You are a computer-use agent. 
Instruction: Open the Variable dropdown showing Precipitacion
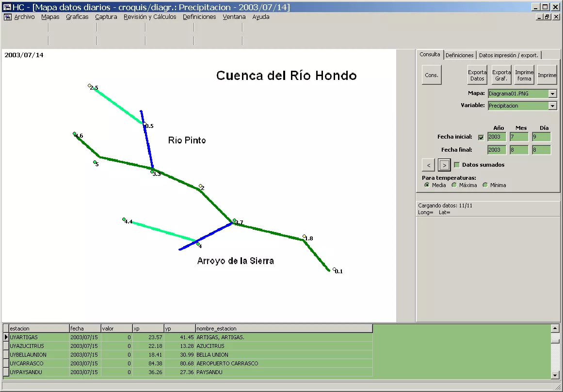tap(553, 106)
